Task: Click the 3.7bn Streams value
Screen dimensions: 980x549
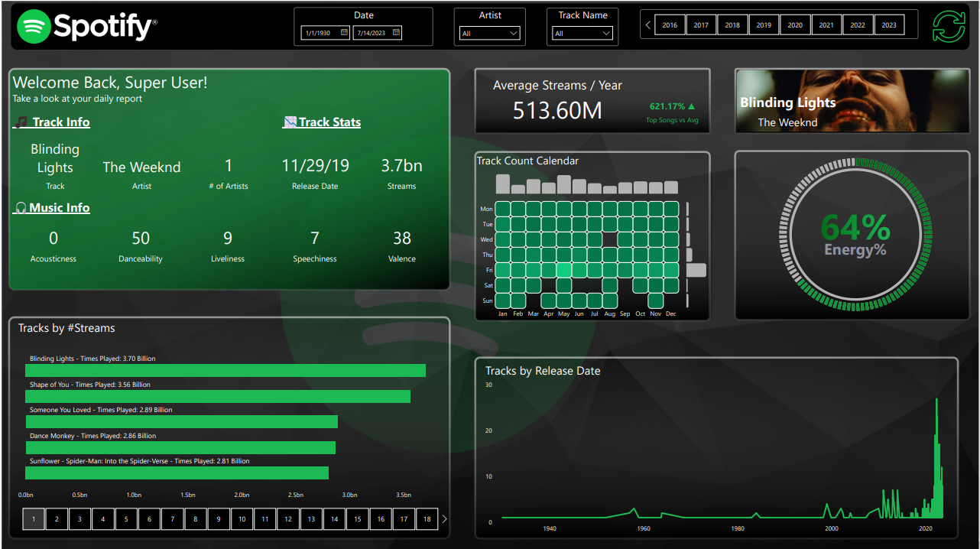Action: click(401, 166)
